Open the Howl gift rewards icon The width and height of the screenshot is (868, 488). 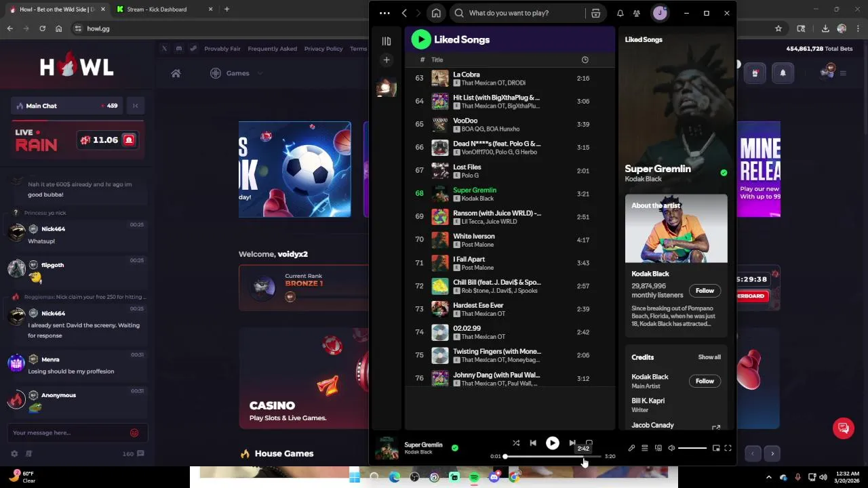point(755,73)
